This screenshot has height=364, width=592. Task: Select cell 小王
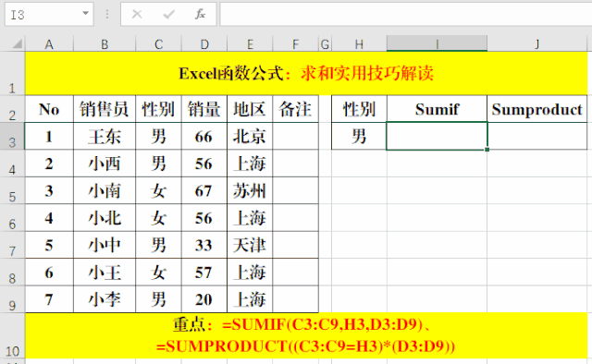click(x=105, y=272)
